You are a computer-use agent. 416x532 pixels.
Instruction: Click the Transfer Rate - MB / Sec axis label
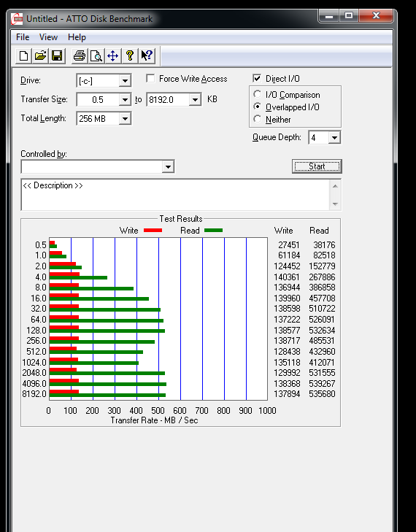(x=155, y=420)
